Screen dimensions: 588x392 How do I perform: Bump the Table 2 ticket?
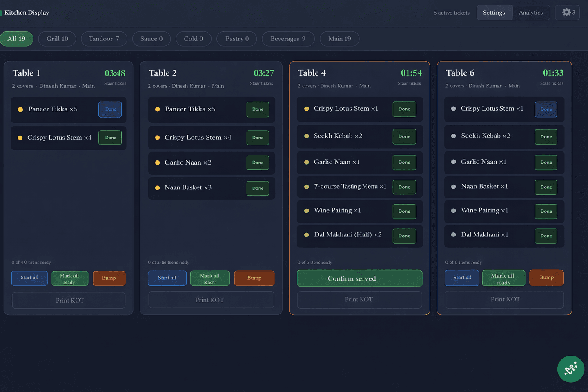tap(254, 278)
